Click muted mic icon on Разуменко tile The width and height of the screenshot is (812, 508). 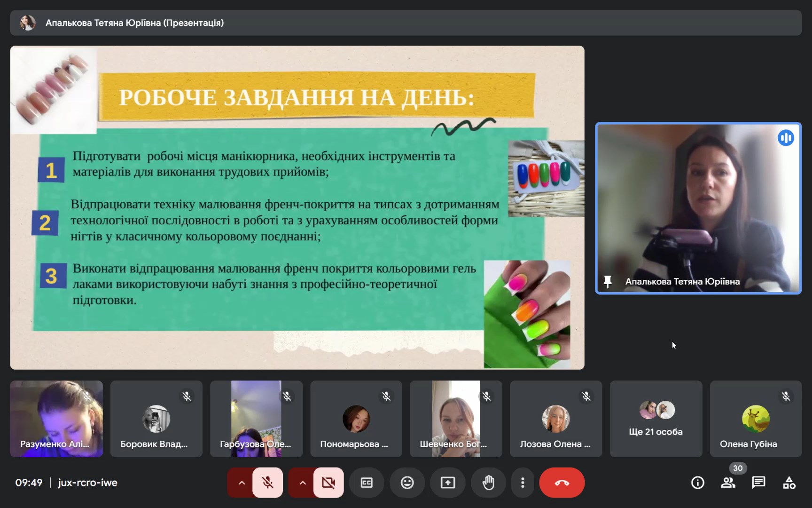[87, 397]
